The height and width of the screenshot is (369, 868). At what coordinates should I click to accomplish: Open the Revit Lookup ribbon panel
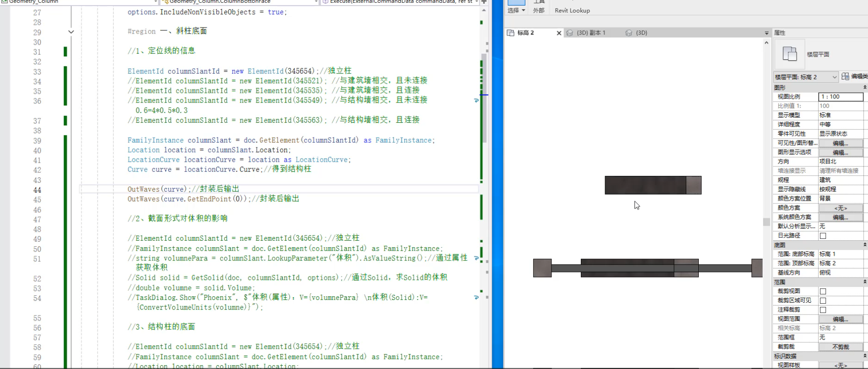point(572,10)
